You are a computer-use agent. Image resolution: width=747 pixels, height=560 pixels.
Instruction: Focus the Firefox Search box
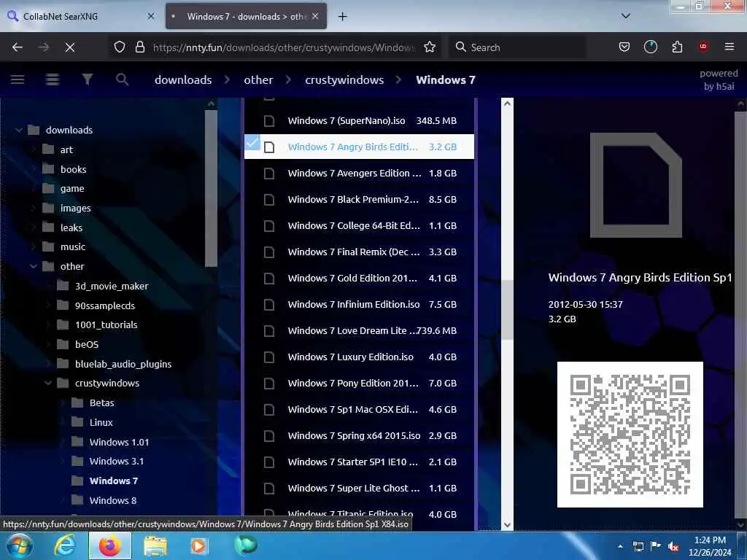click(x=517, y=47)
